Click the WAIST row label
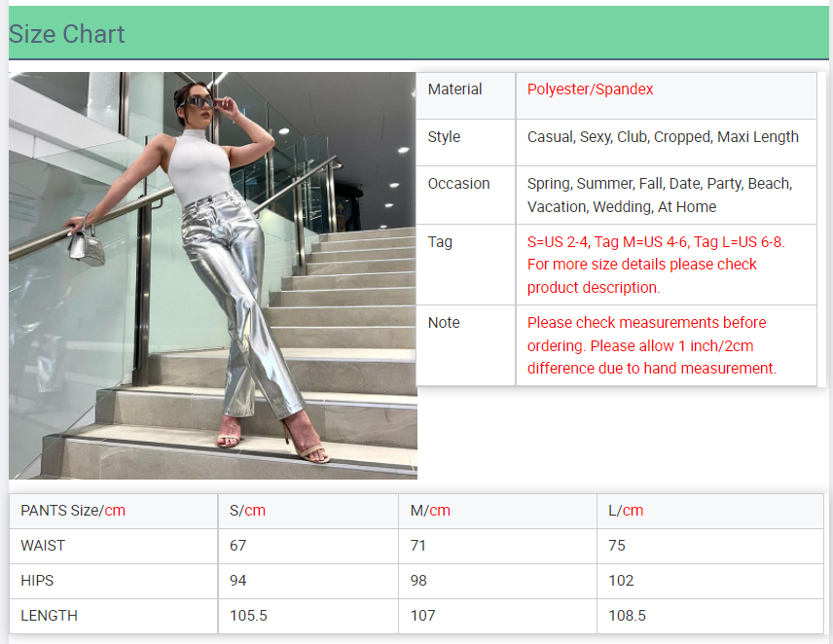833x644 pixels. tap(43, 546)
